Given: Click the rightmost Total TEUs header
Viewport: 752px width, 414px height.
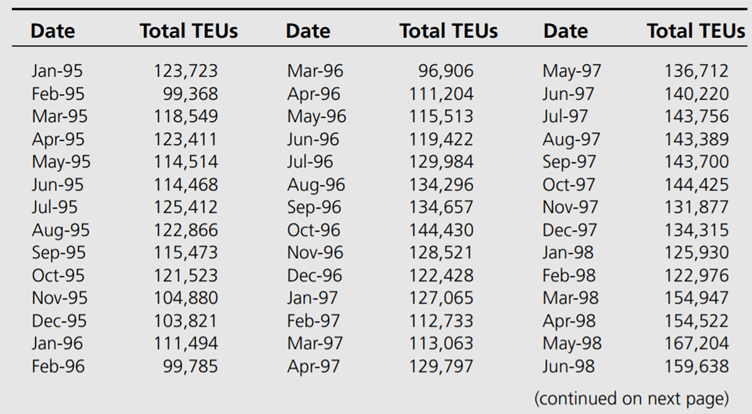Looking at the screenshot, I should pos(696,31).
